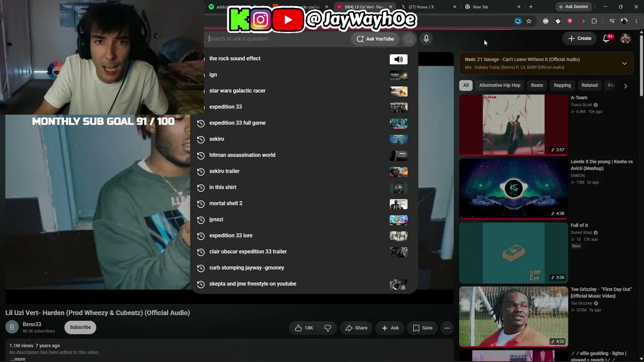This screenshot has height=362, width=644.
Task: Switch to the '(27) Home / X' tab
Action: tap(427, 7)
